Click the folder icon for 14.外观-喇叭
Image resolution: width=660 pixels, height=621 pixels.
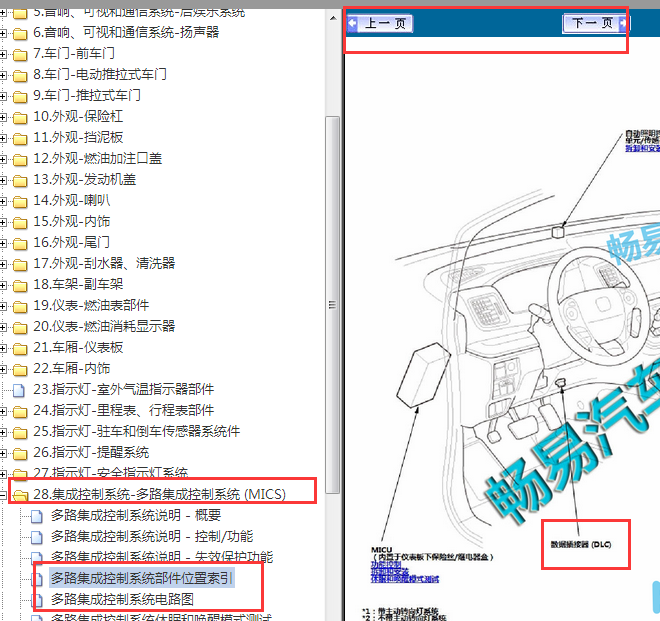pos(20,202)
